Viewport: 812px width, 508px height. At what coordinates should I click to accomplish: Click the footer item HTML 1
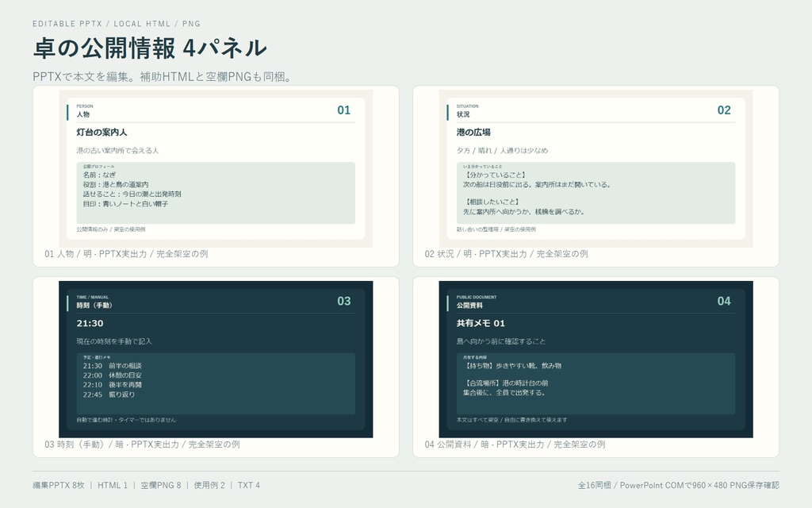(113, 485)
